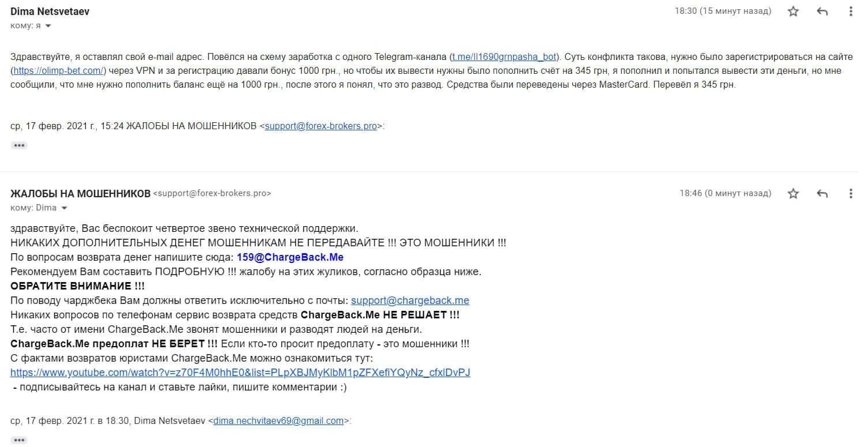Open more options for the second message
This screenshot has height=447, width=868.
point(851,194)
